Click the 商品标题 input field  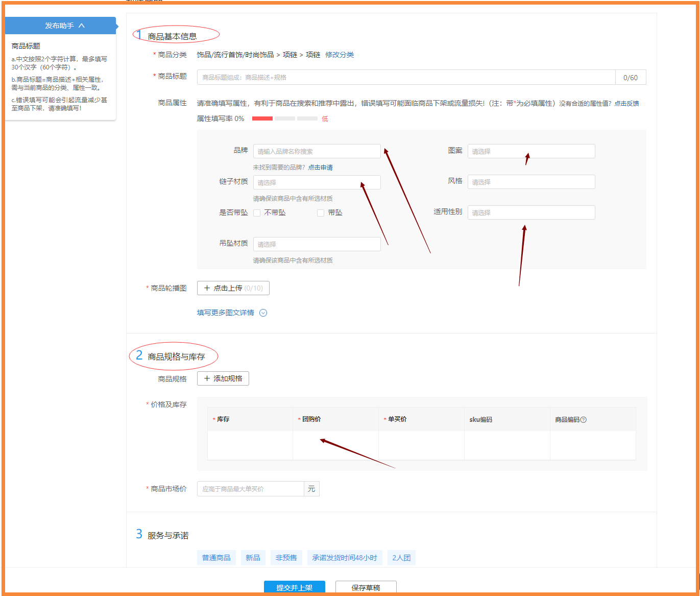click(x=406, y=77)
